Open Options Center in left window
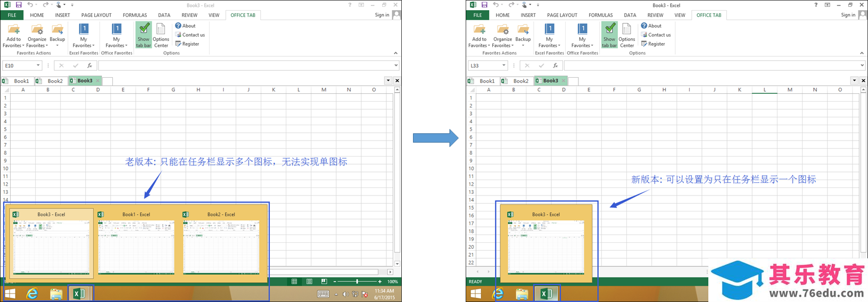868x302 pixels. [161, 35]
